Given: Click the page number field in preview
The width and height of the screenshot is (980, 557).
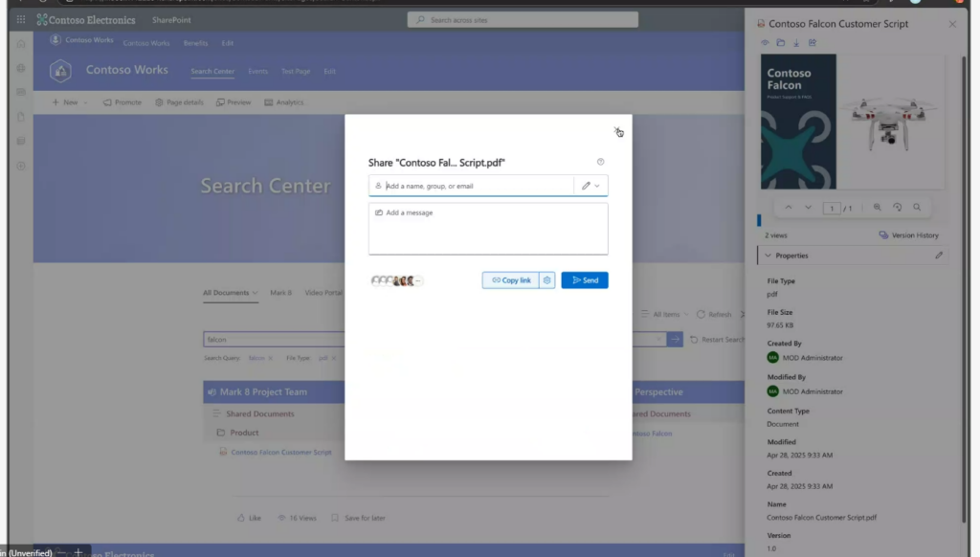Looking at the screenshot, I should [x=832, y=209].
